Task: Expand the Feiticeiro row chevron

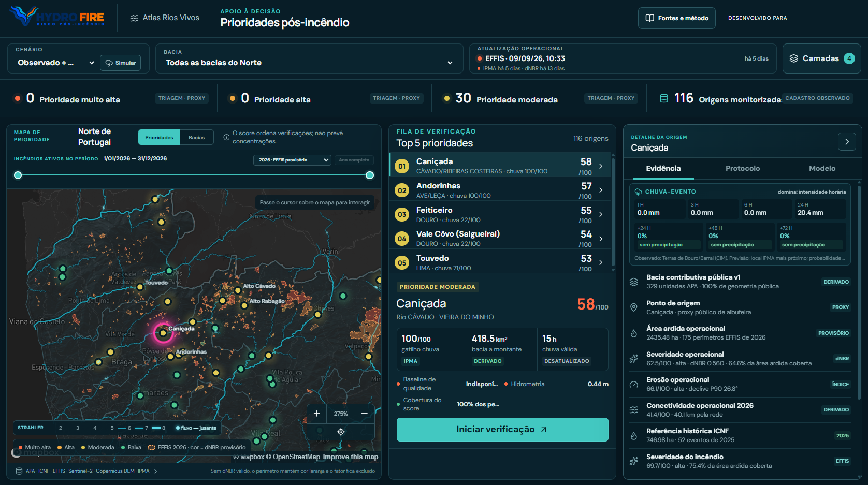Action: (601, 214)
